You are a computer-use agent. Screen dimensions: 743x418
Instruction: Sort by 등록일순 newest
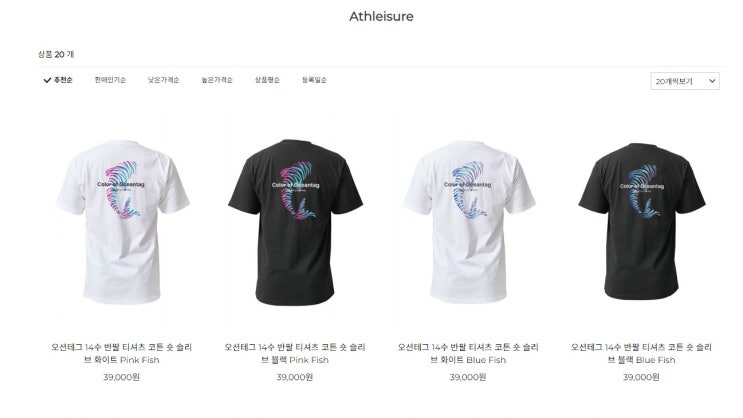click(315, 80)
